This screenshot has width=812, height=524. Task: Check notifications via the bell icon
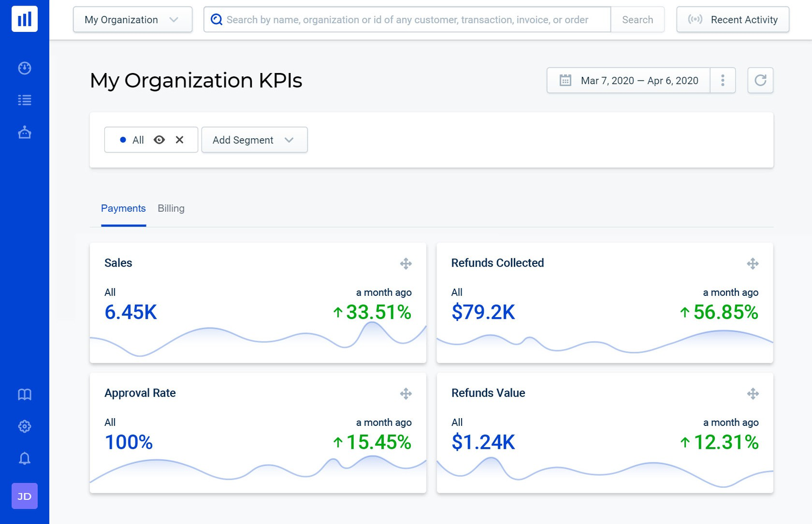pos(24,458)
